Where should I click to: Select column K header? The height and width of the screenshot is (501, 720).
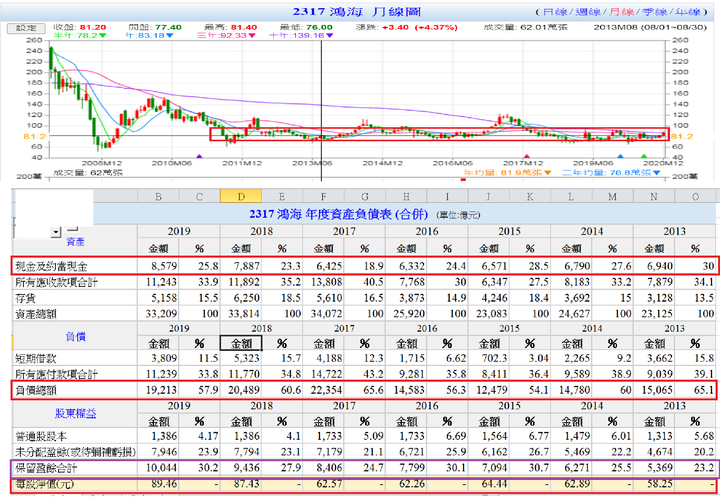[x=530, y=196]
